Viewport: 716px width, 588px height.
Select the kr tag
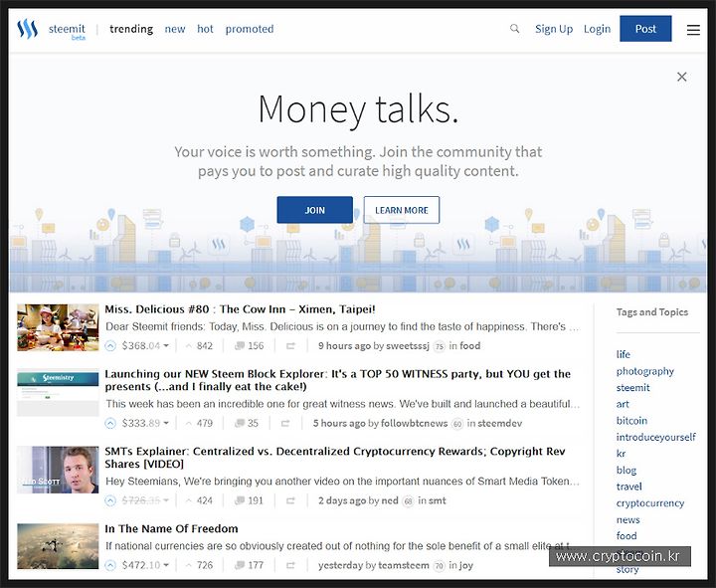point(621,454)
